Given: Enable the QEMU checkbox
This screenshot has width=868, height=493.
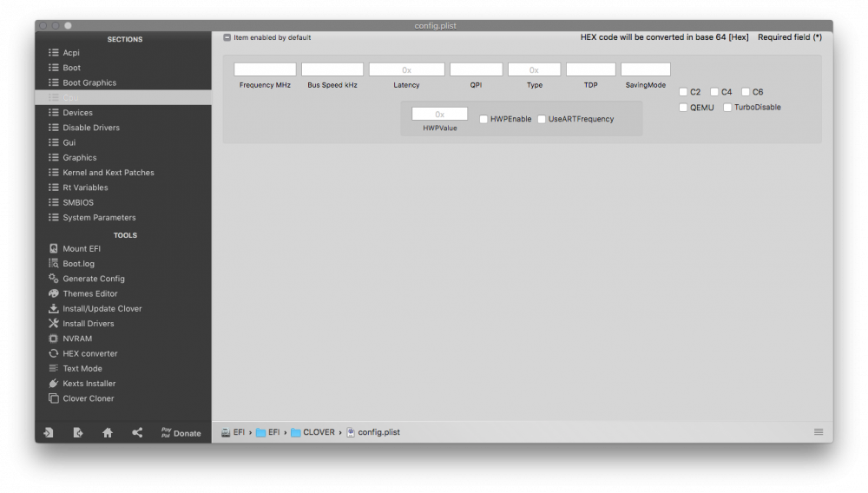Looking at the screenshot, I should [683, 108].
